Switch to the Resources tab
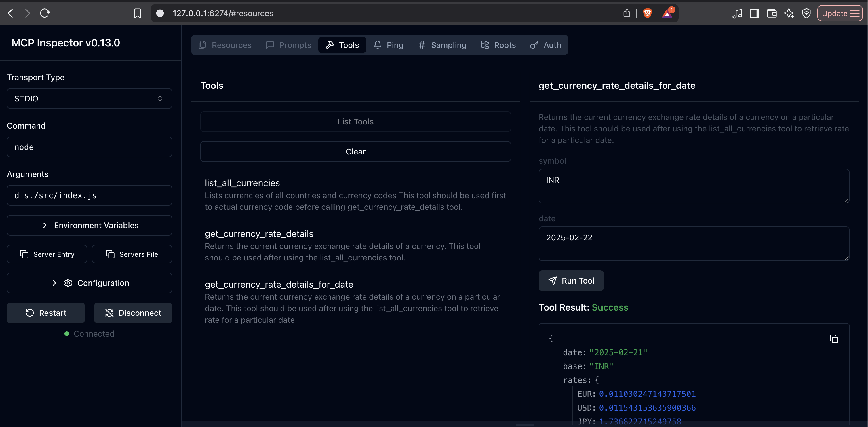Screen dimensions: 868x427 click(x=225, y=45)
